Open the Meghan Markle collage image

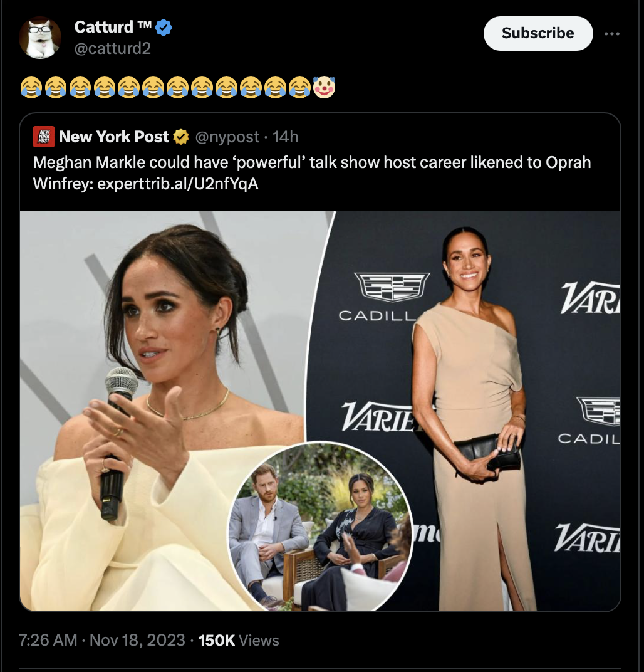(x=320, y=411)
